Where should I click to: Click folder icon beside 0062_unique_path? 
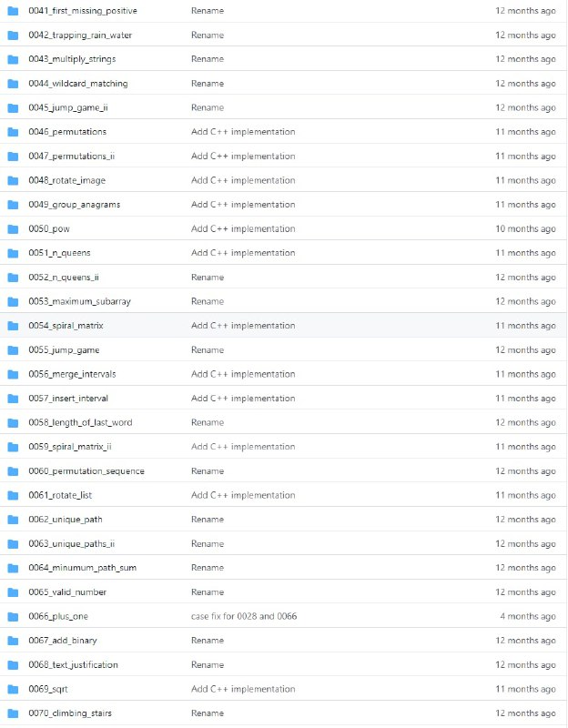tap(13, 520)
